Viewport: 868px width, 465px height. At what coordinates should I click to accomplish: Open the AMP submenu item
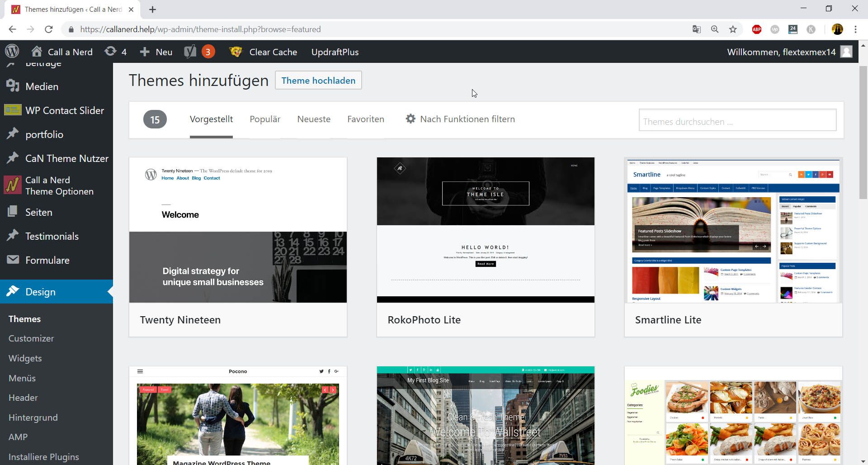coord(18,437)
